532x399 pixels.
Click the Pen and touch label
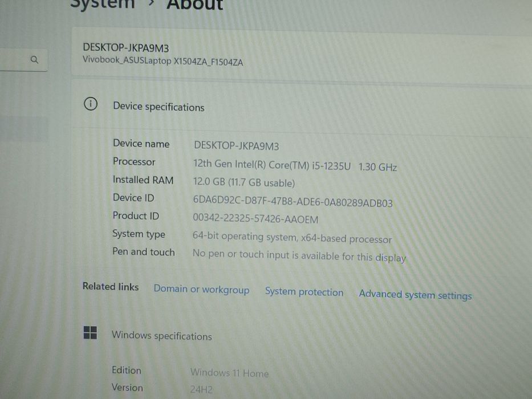tap(144, 252)
